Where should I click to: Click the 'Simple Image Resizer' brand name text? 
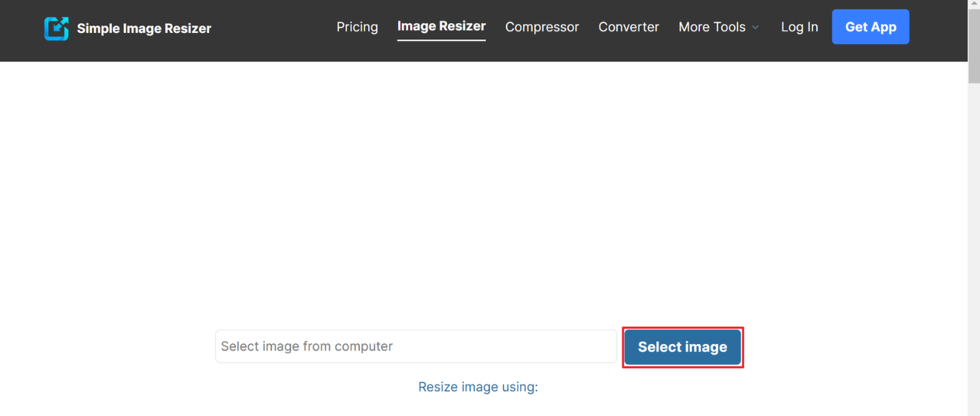[144, 29]
